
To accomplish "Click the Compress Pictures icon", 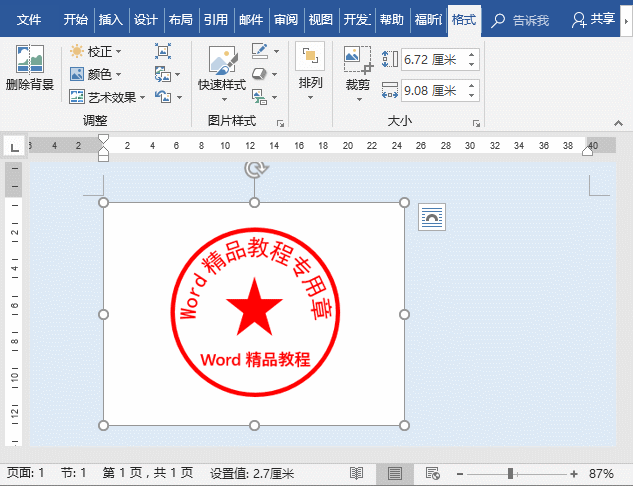I will (162, 51).
